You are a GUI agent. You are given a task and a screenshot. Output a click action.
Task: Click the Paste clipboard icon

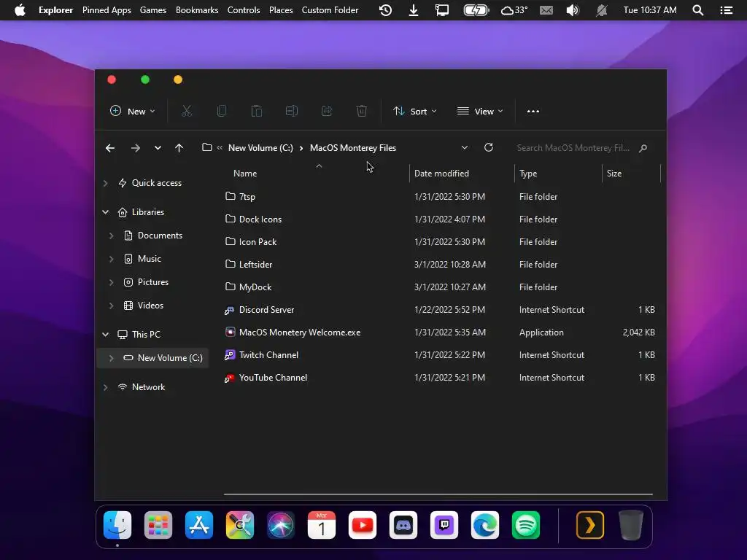pos(256,111)
